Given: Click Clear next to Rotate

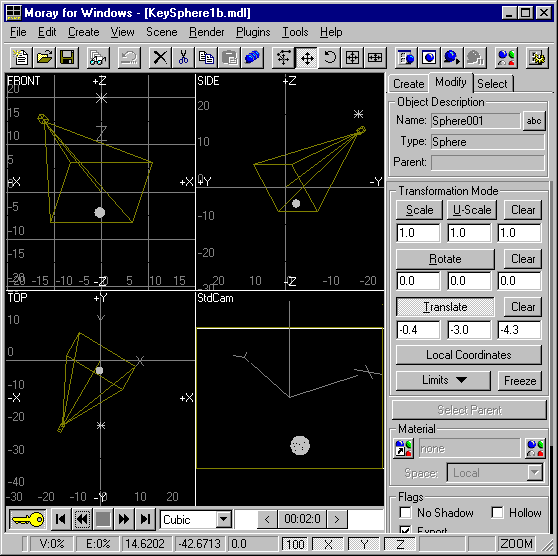Looking at the screenshot, I should coord(523,259).
